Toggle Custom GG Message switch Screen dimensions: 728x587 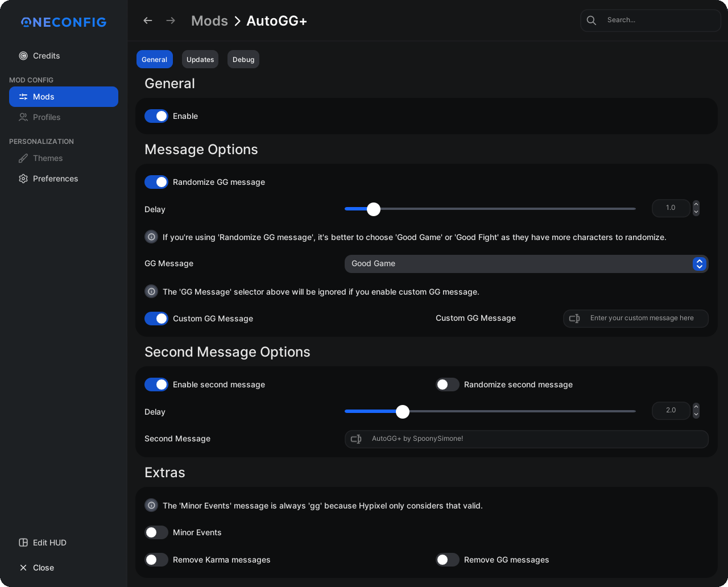coord(156,319)
